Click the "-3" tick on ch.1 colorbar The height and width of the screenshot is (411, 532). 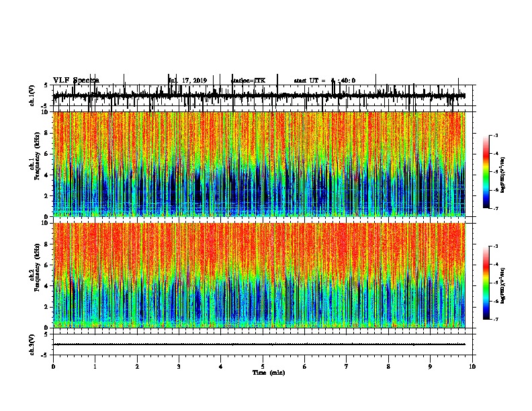pyautogui.click(x=496, y=135)
